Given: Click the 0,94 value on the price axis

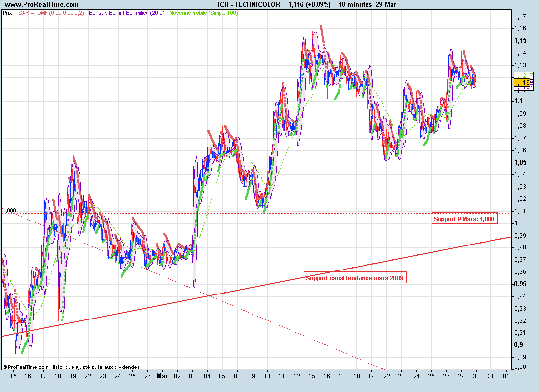Looking at the screenshot, I should [x=520, y=296].
